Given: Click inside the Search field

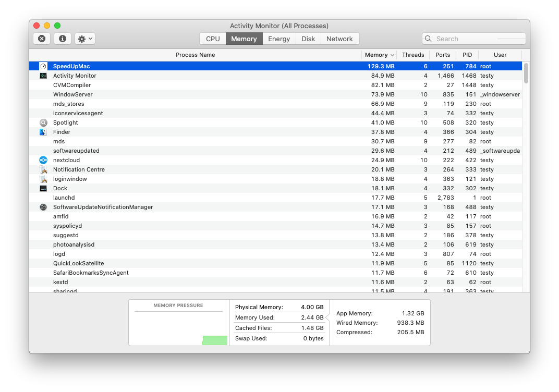Looking at the screenshot, I should coord(473,38).
